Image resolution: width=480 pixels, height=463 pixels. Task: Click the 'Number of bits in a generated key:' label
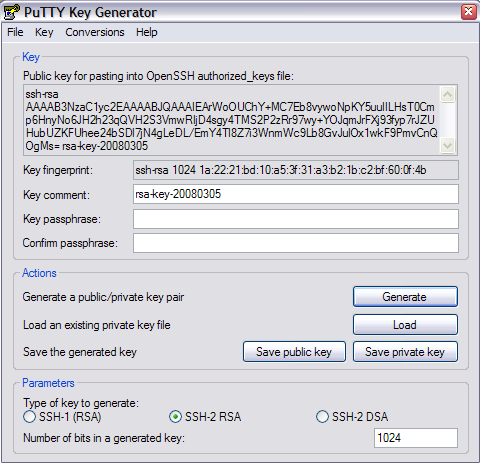point(104,438)
